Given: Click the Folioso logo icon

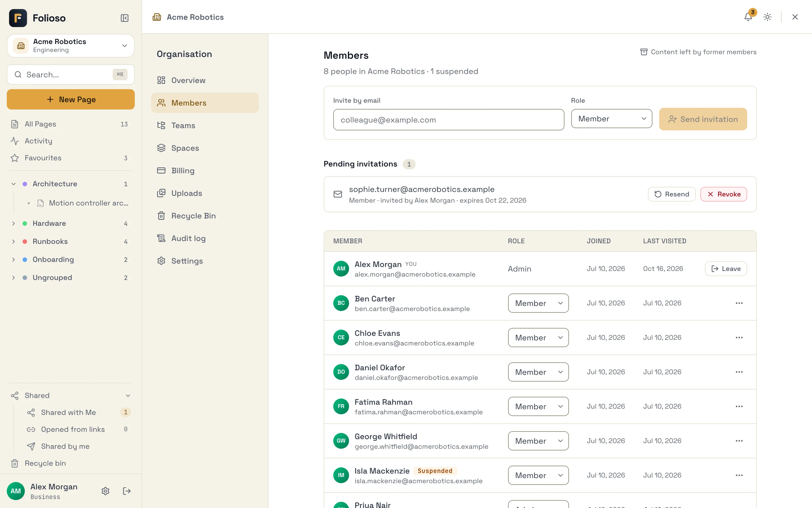Looking at the screenshot, I should coord(18,18).
